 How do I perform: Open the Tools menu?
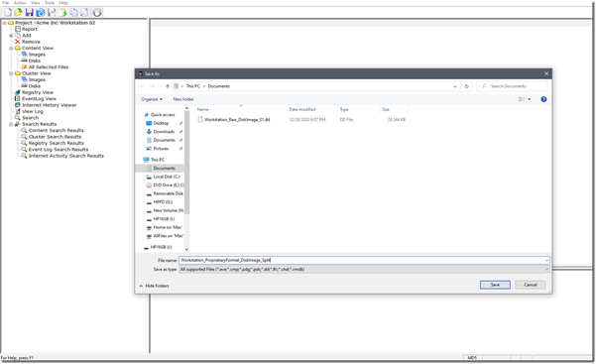pos(50,3)
